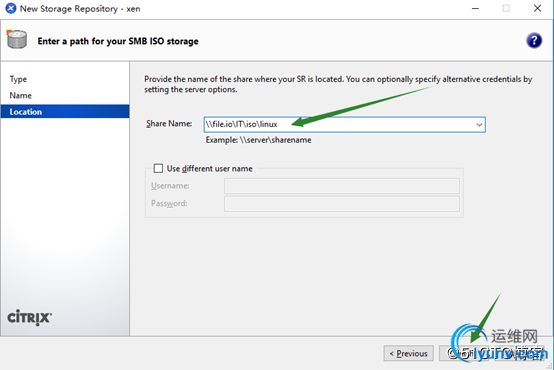
Task: Click the Cancel button
Action: (x=519, y=353)
